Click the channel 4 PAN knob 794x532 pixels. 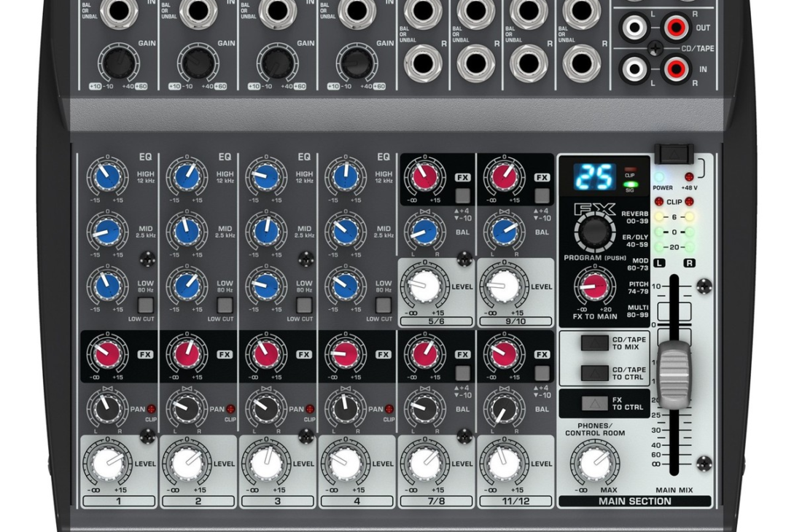pyautogui.click(x=346, y=409)
